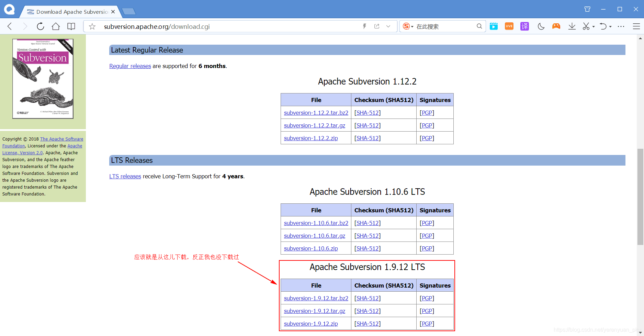The height and width of the screenshot is (336, 644).
Task: Expand address bar dropdown arrow
Action: [388, 26]
